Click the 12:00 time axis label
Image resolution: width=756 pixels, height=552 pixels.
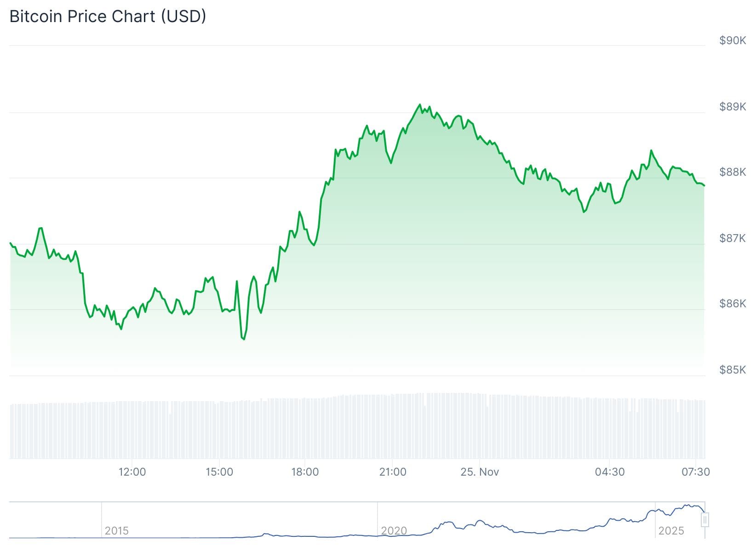[x=132, y=472]
